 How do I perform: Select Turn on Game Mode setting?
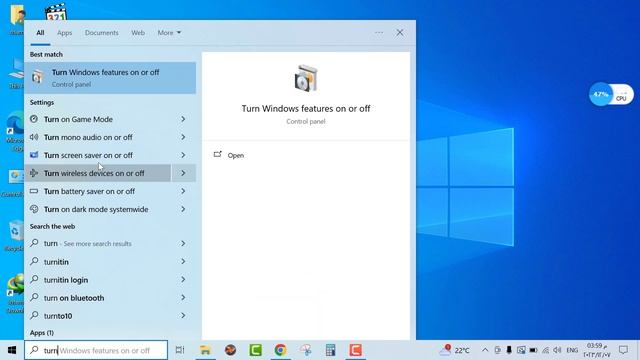98,119
